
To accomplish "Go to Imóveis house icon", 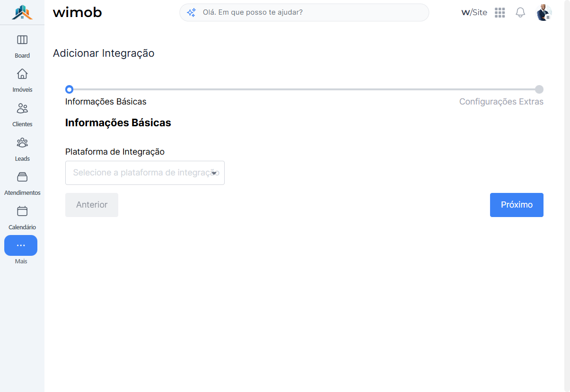I will (x=22, y=74).
